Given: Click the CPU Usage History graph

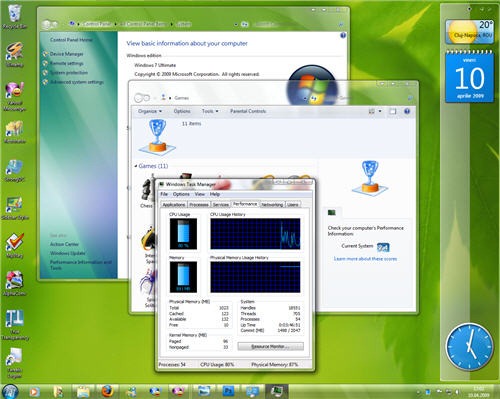Looking at the screenshot, I should coord(255,234).
